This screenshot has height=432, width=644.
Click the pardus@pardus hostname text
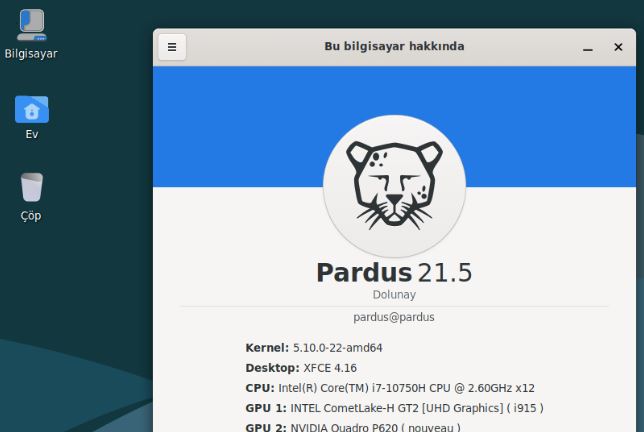tap(394, 317)
